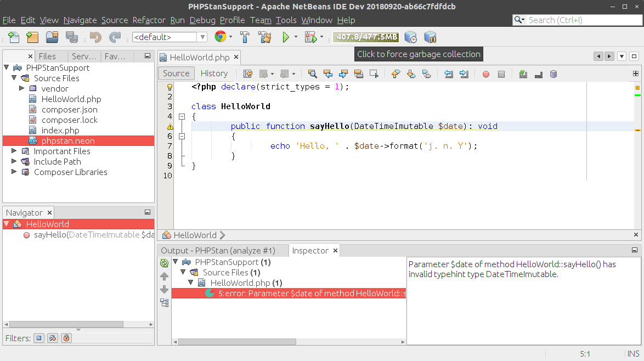Refresh the Inspector results

click(x=164, y=263)
